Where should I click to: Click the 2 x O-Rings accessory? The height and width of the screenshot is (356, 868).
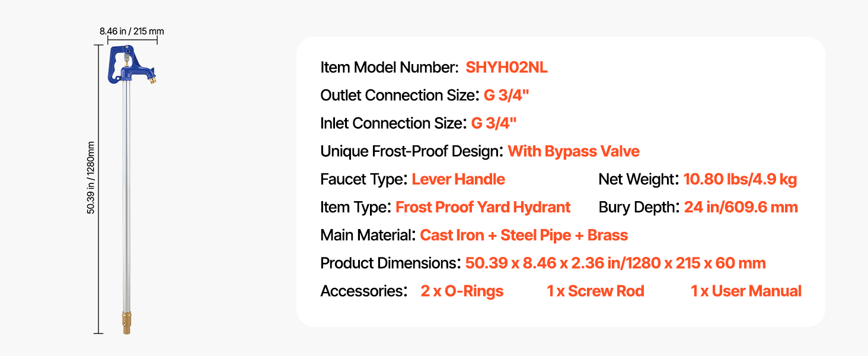coord(462,291)
